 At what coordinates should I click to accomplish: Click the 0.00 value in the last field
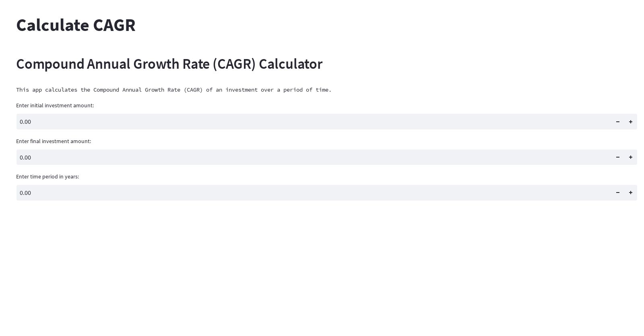click(x=25, y=193)
